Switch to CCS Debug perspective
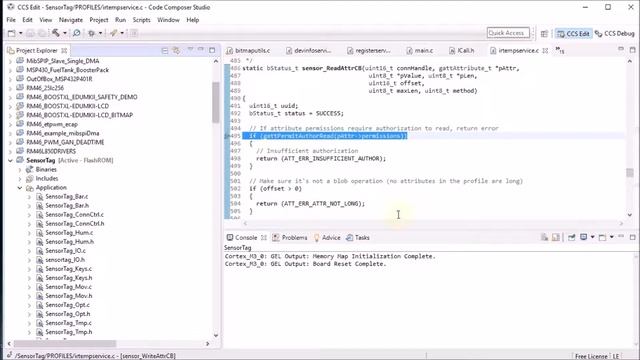Viewport: 640px width, 360px height. click(615, 33)
